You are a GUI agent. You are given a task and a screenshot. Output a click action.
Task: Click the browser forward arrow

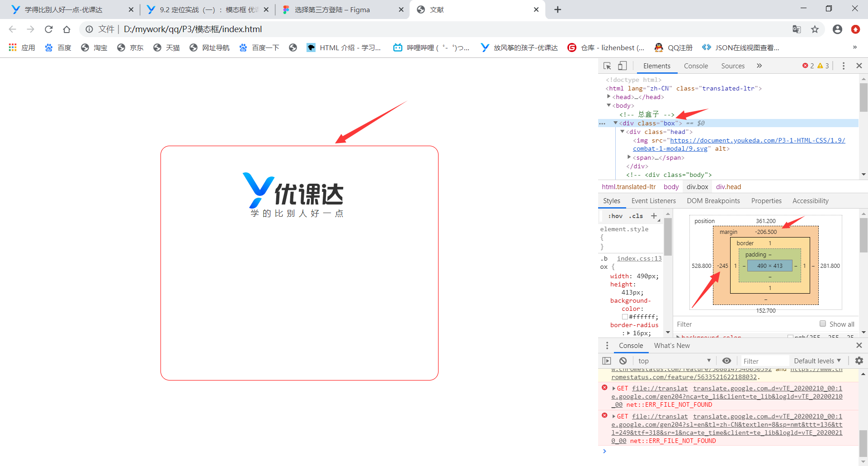[x=30, y=29]
